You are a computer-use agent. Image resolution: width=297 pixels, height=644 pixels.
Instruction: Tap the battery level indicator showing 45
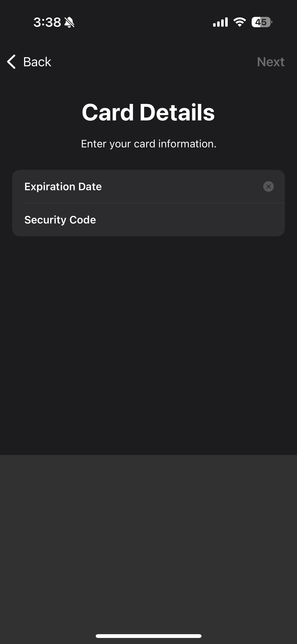pos(262,22)
